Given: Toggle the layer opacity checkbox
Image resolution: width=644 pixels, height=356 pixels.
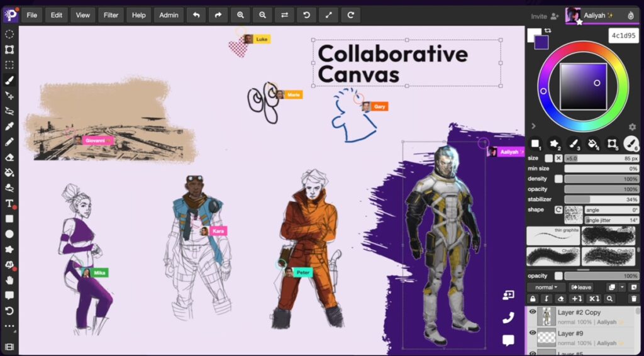Looking at the screenshot, I should (x=558, y=276).
